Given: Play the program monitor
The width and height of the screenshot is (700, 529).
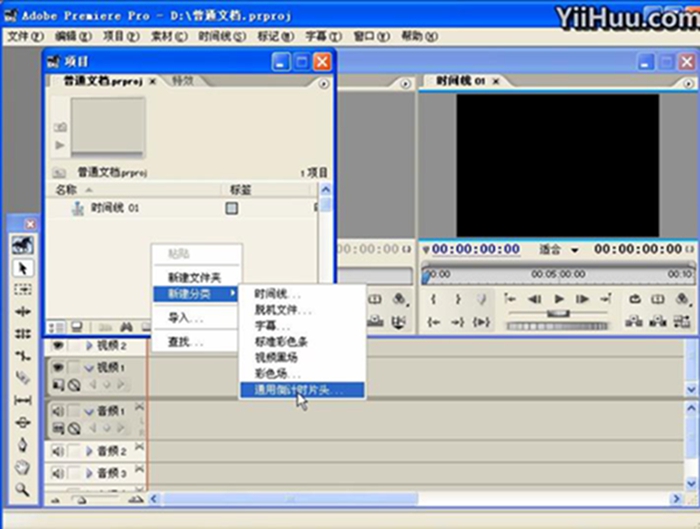Looking at the screenshot, I should 558,299.
